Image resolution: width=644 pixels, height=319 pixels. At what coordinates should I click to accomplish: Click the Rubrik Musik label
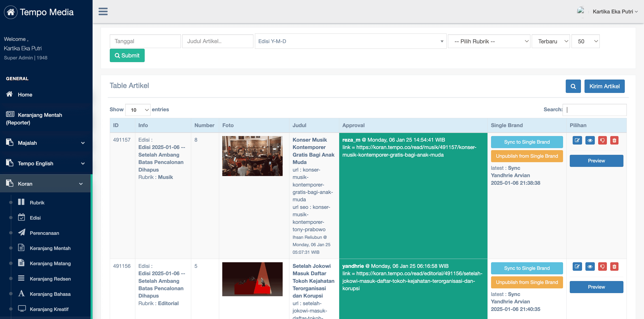pyautogui.click(x=155, y=177)
